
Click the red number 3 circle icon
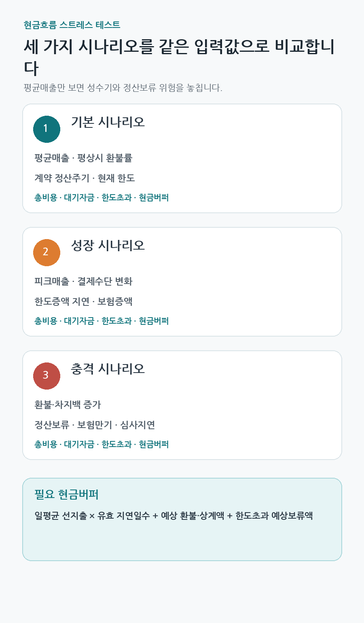click(47, 376)
